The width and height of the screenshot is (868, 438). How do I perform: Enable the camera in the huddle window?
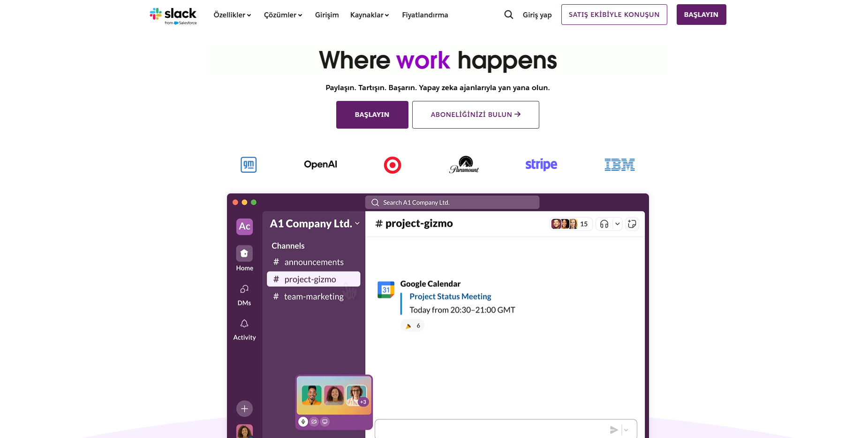point(314,422)
